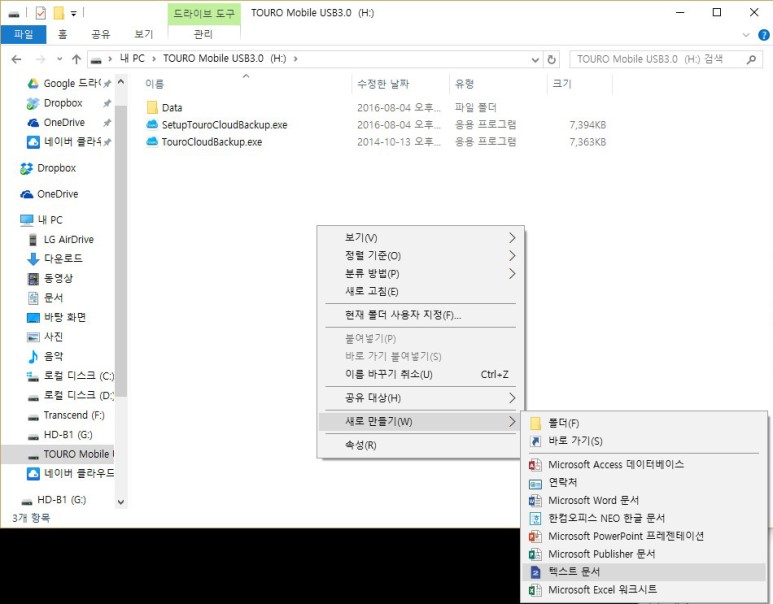Click the 바탕 화면 desktop icon
The image size is (773, 604).
click(x=33, y=318)
